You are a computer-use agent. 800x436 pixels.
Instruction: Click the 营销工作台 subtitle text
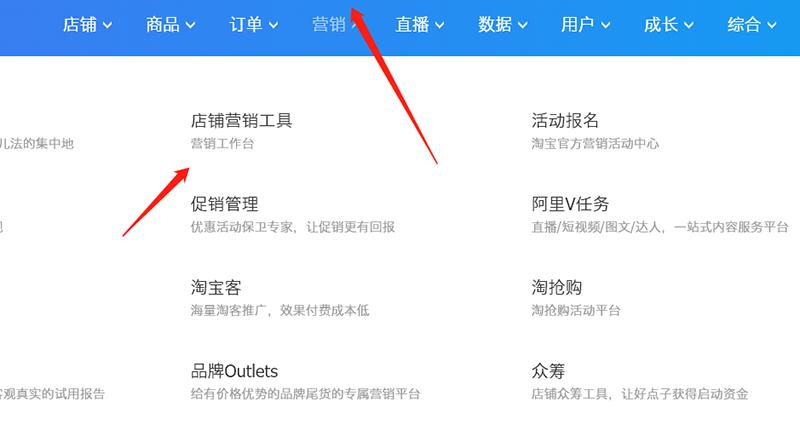[x=222, y=144]
